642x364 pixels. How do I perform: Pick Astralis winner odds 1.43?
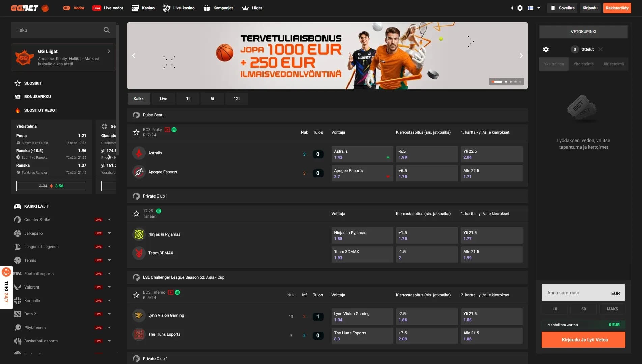362,154
